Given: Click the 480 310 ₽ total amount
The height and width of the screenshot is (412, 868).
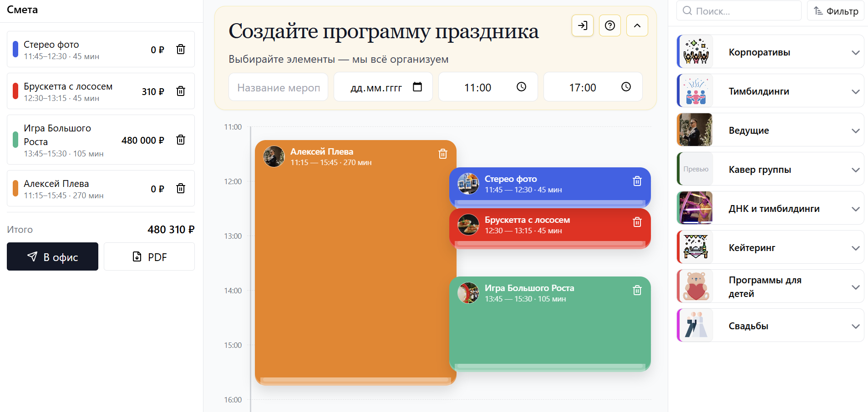Looking at the screenshot, I should click(171, 230).
